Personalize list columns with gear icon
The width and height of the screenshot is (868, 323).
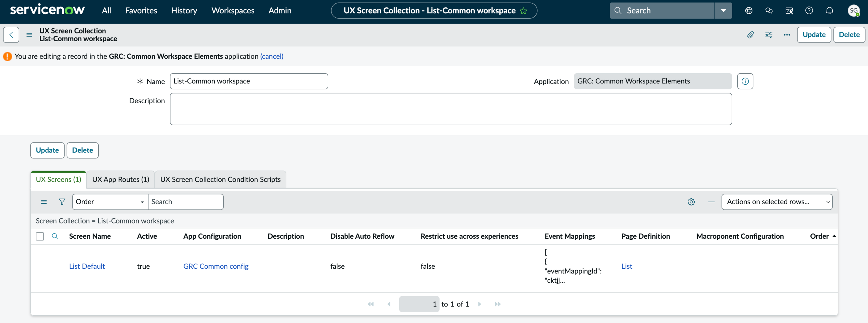(x=691, y=202)
